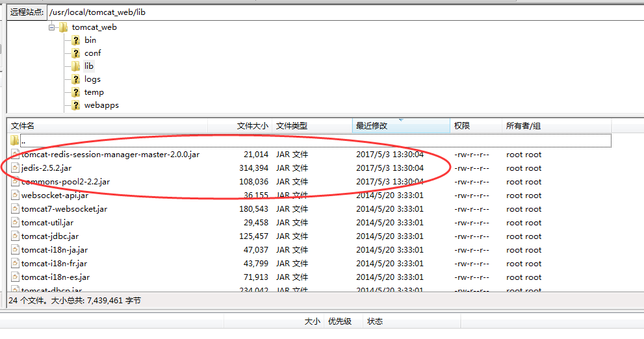Click the temp folder question-mark icon

click(75, 92)
